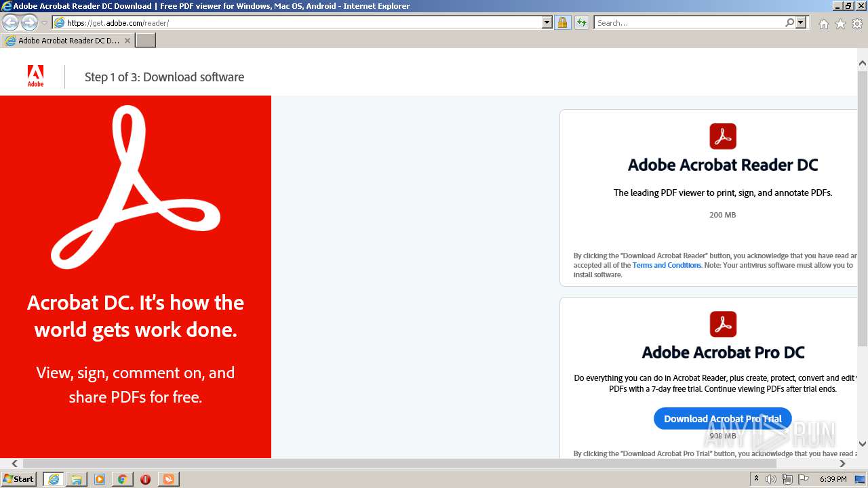This screenshot has width=868, height=488.
Task: Click the Acrobat Reader DC product icon
Action: 723,136
